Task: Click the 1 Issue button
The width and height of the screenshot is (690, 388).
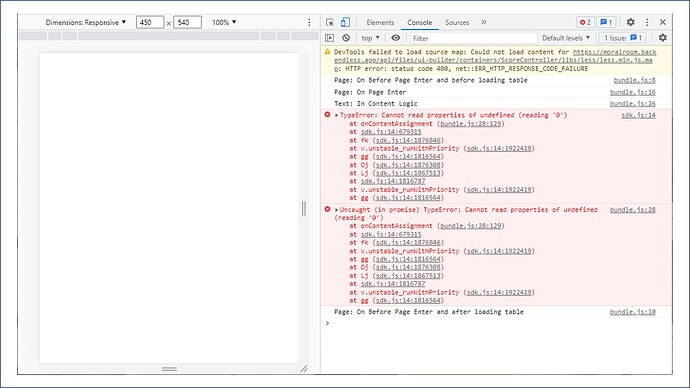Action: point(623,38)
